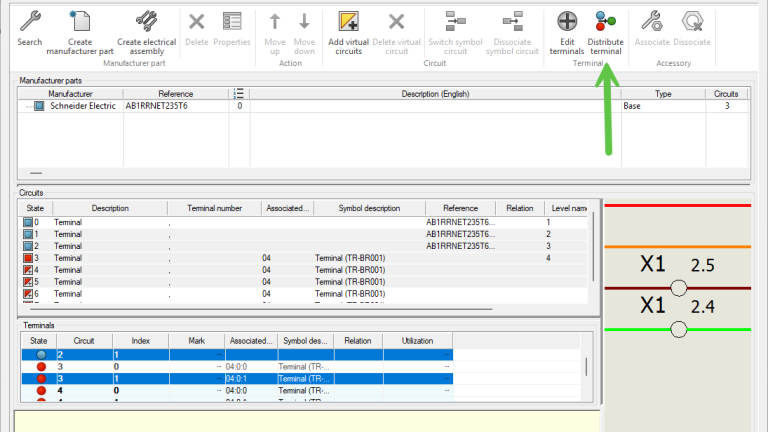Click Terminal number column header

click(x=215, y=208)
